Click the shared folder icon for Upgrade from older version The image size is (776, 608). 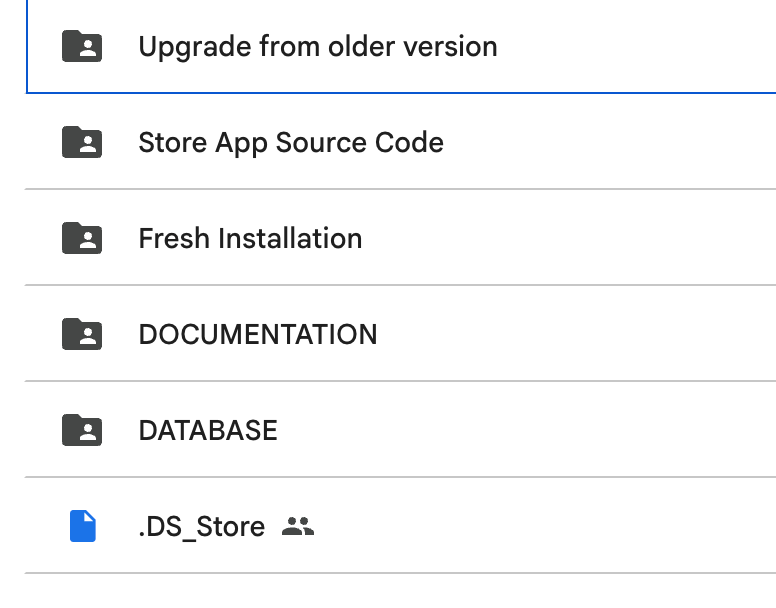[x=82, y=46]
